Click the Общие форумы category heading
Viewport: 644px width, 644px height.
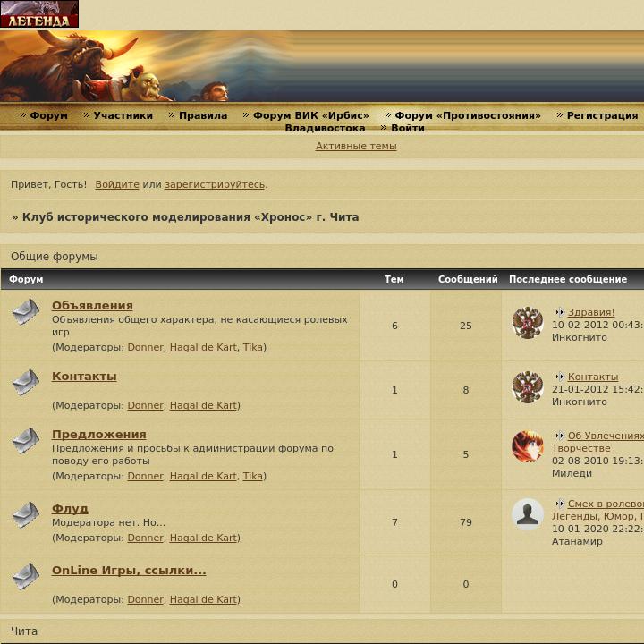pyautogui.click(x=55, y=257)
